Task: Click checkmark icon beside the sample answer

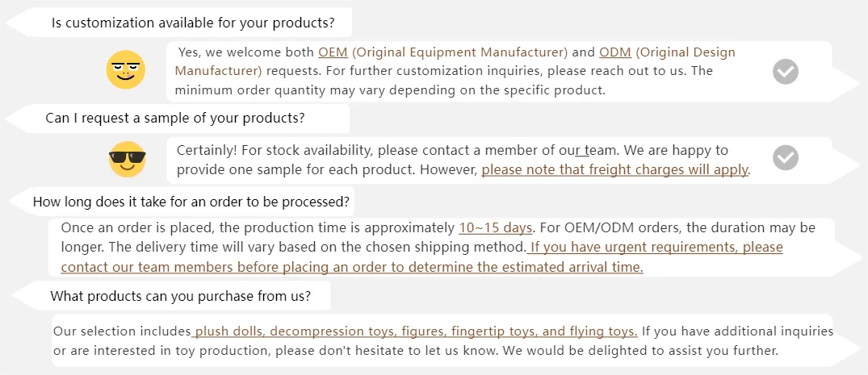Action: [x=785, y=158]
